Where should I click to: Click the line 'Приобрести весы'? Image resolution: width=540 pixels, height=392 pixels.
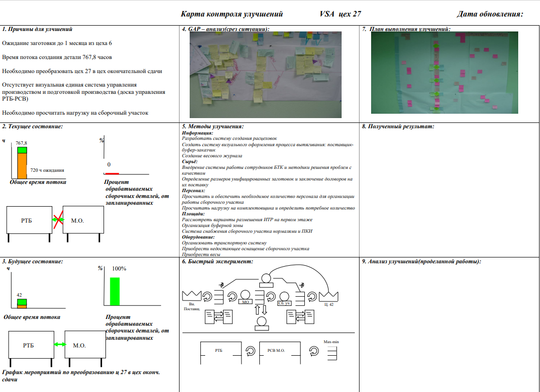point(201,254)
